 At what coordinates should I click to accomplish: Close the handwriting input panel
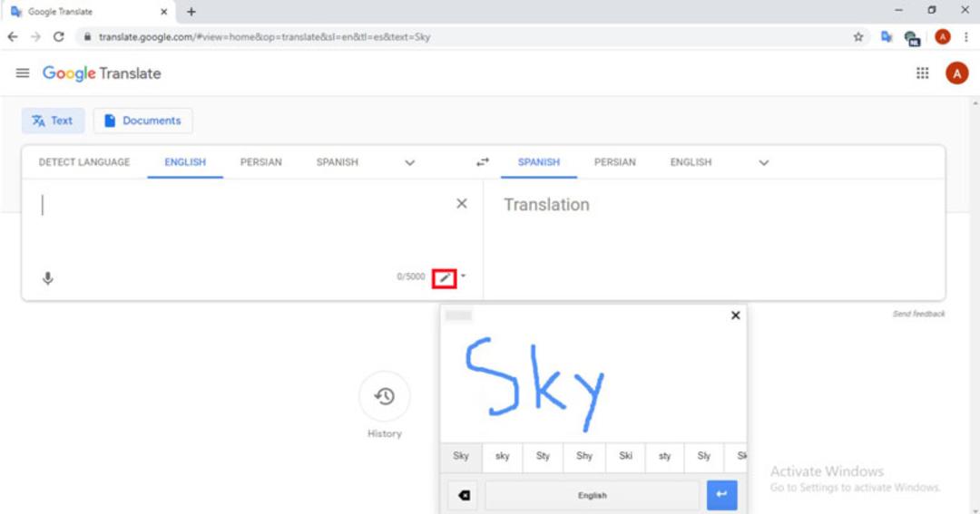tap(736, 315)
